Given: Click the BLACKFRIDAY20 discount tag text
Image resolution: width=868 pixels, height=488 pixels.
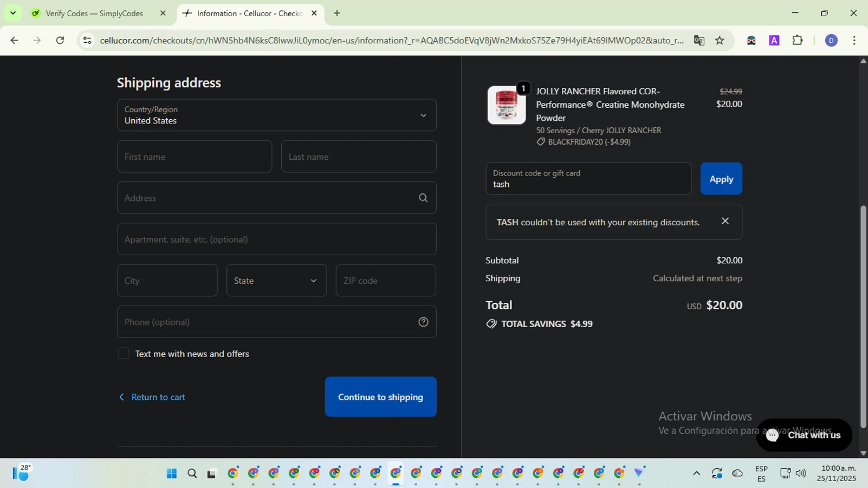Looking at the screenshot, I should click(x=589, y=142).
